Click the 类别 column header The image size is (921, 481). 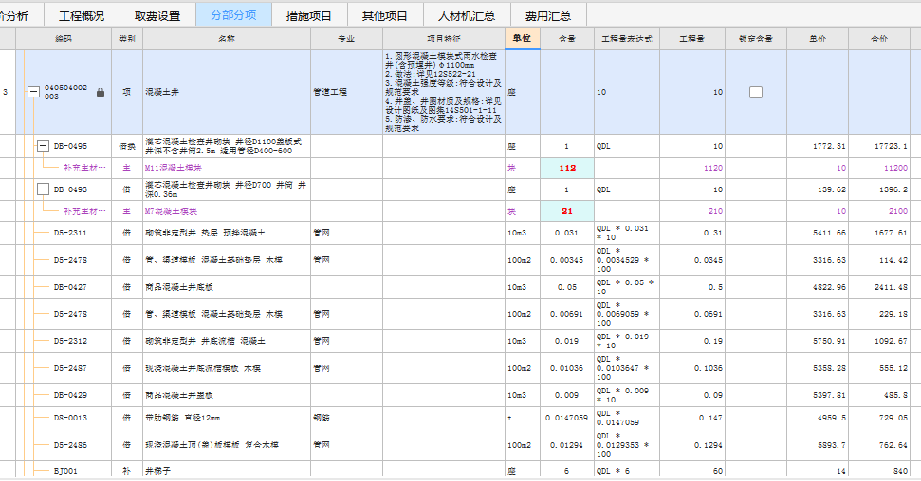[127, 39]
